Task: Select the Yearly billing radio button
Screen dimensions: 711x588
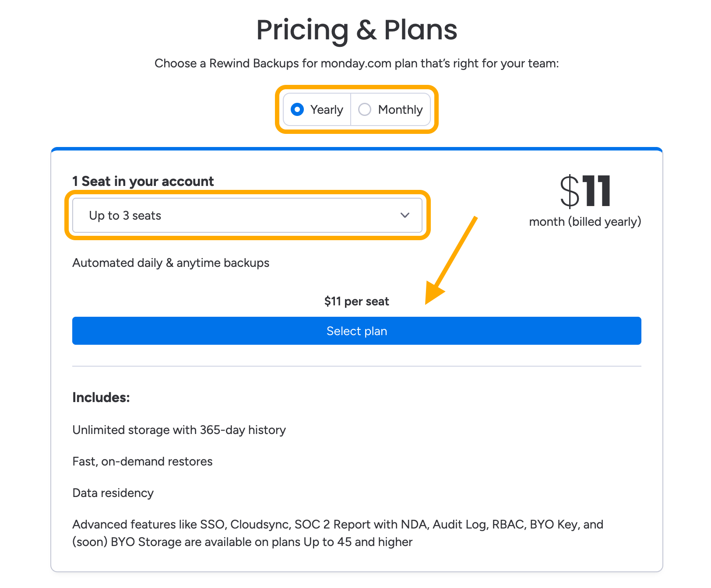Action: pyautogui.click(x=297, y=109)
